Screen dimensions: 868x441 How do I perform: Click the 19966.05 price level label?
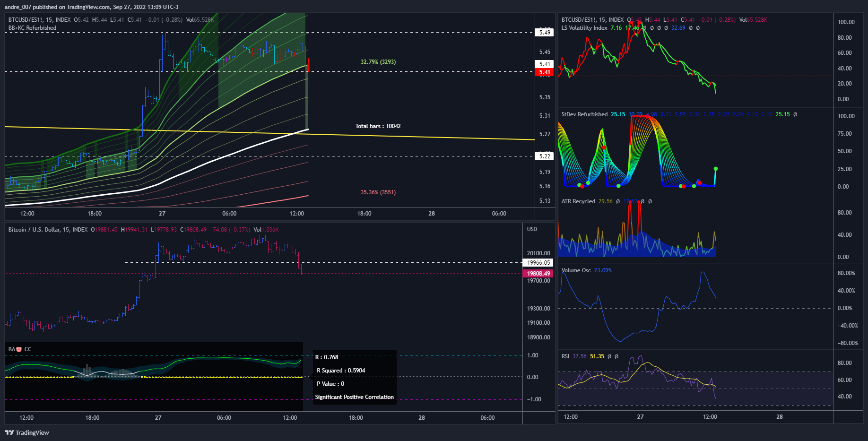point(538,263)
